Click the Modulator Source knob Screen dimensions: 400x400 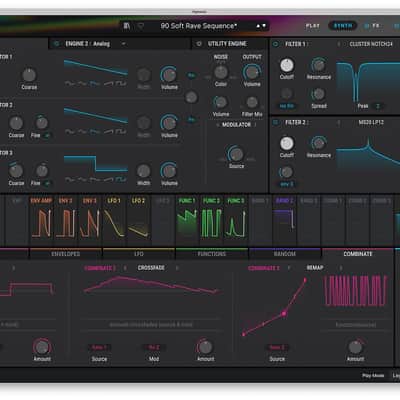(236, 154)
